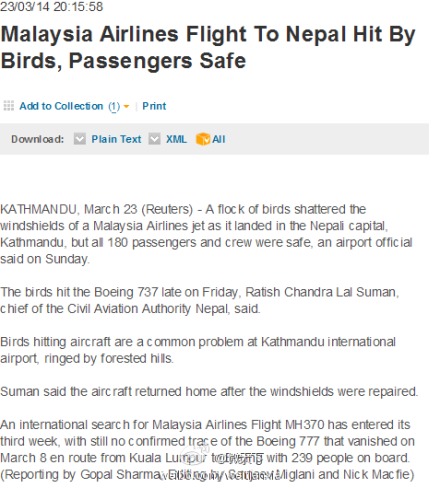
Task: Tick the checkbox icon before Plain Text
Action: tap(80, 139)
